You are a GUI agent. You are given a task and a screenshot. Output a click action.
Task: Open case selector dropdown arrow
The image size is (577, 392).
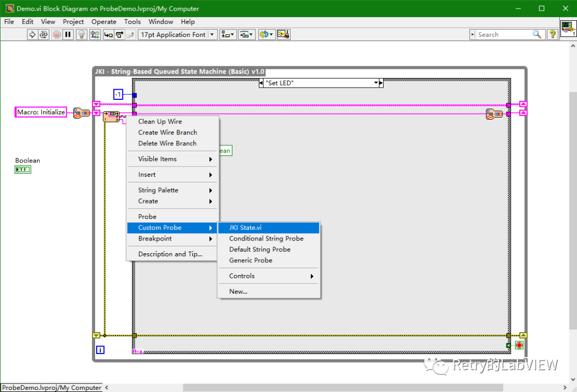376,83
